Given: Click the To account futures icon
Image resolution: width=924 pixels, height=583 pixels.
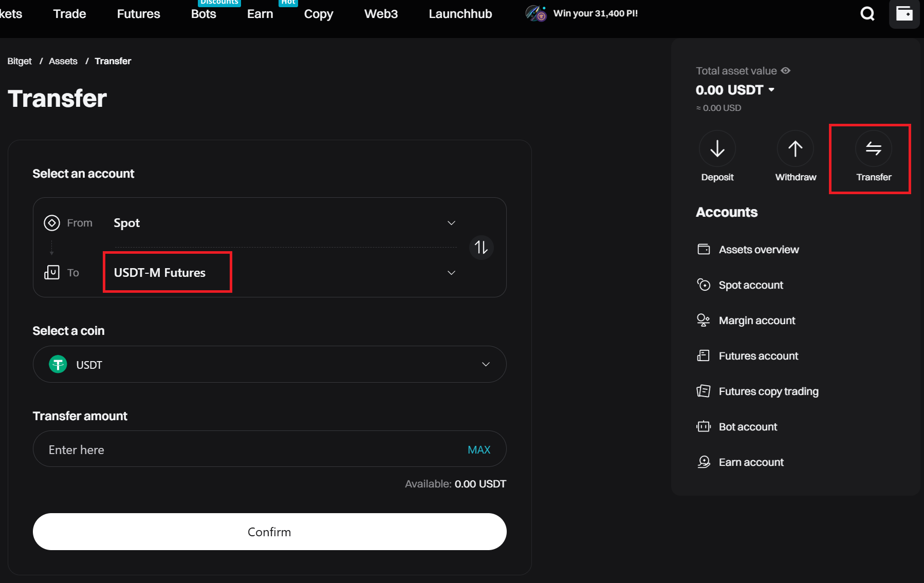Looking at the screenshot, I should (52, 272).
